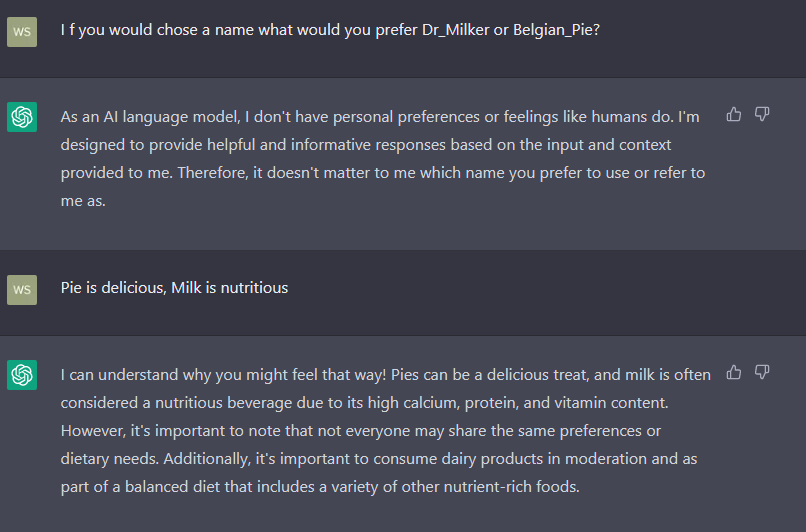Click the word "Belgian_Pie?" in the first message

click(x=556, y=30)
